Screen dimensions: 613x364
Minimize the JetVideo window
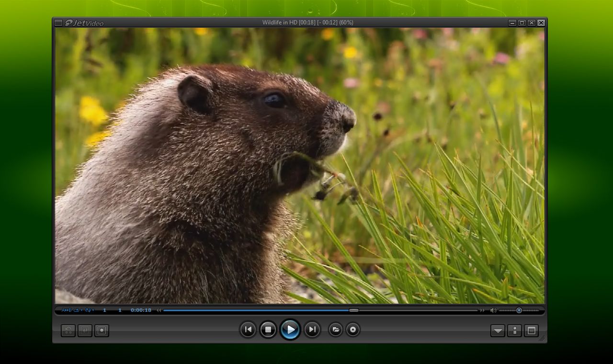click(x=512, y=23)
